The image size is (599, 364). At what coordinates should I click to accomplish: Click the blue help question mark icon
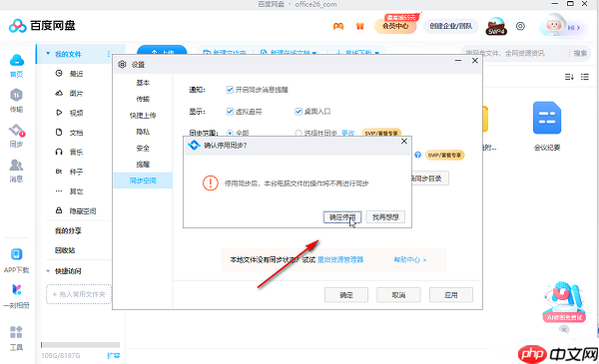coord(417,155)
